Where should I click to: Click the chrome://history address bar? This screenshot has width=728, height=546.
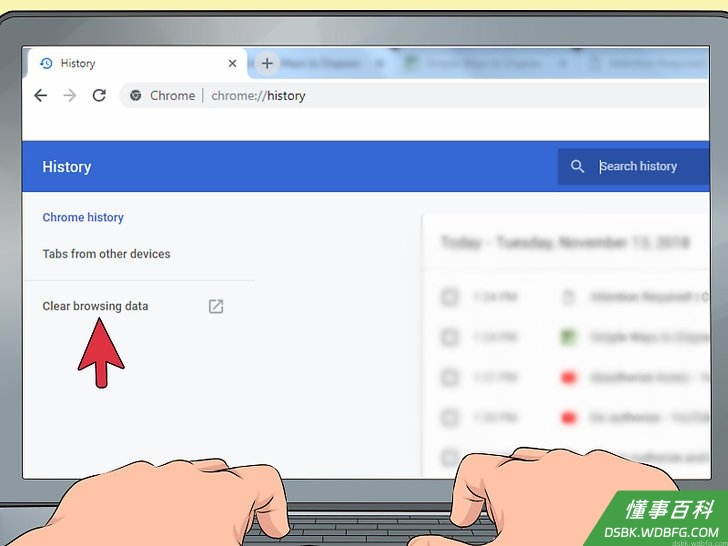coord(413,96)
